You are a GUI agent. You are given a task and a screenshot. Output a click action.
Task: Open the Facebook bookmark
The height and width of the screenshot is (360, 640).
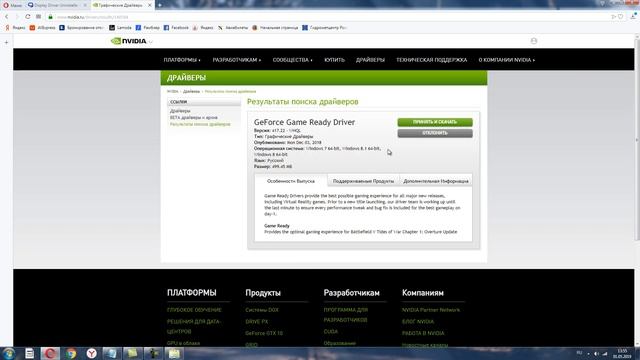(176, 28)
